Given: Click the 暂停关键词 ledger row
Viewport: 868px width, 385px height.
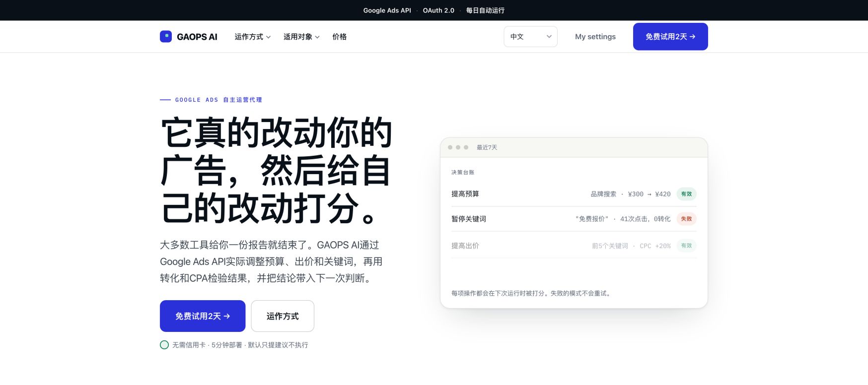Looking at the screenshot, I should coord(574,219).
